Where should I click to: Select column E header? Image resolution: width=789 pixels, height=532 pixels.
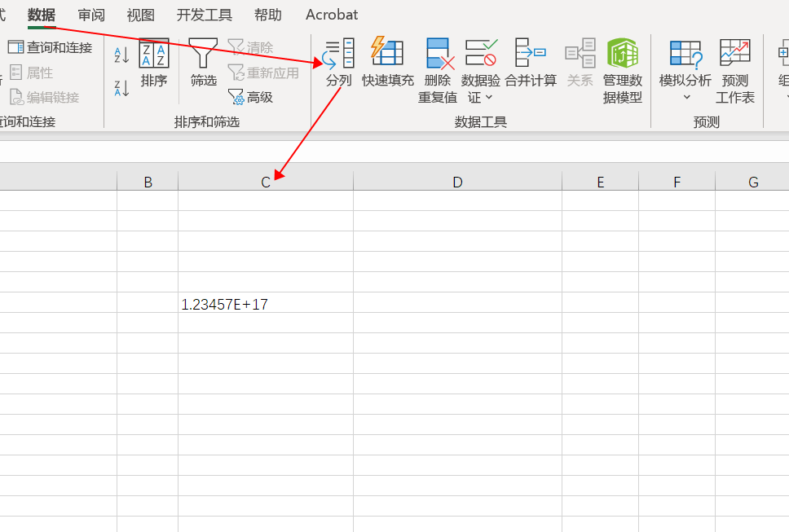click(600, 182)
